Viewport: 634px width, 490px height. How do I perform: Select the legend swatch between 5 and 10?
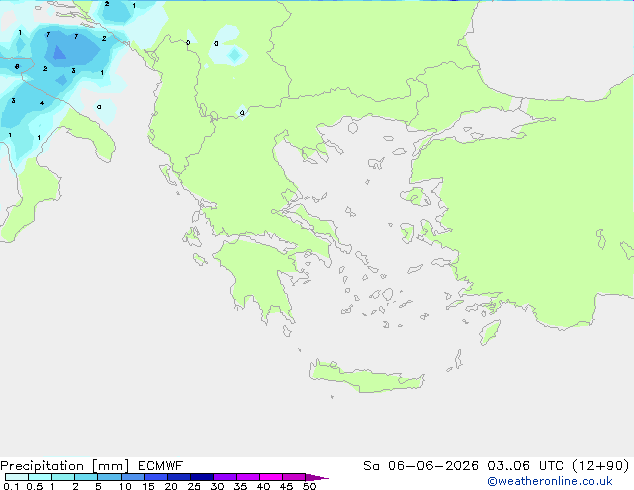pos(109,477)
